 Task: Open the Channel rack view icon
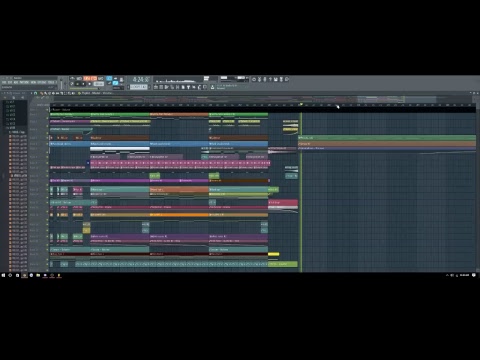tap(166, 87)
